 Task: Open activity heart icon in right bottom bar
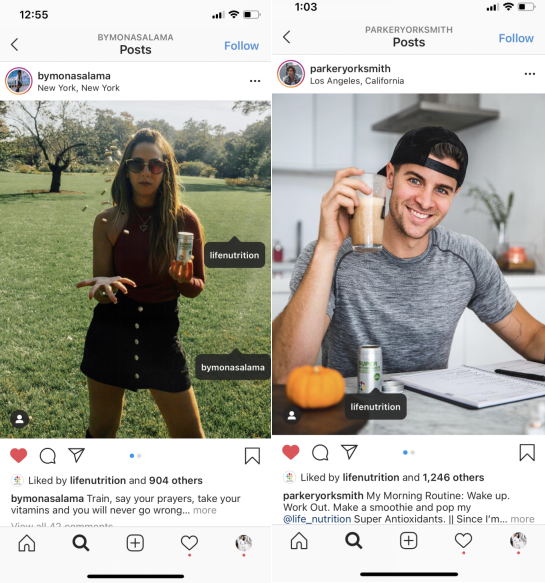tap(463, 540)
